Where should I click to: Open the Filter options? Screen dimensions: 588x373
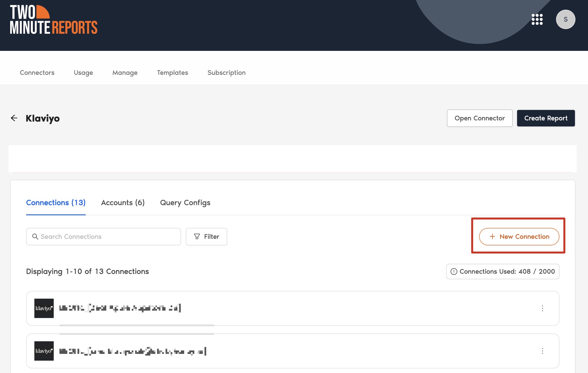click(206, 237)
